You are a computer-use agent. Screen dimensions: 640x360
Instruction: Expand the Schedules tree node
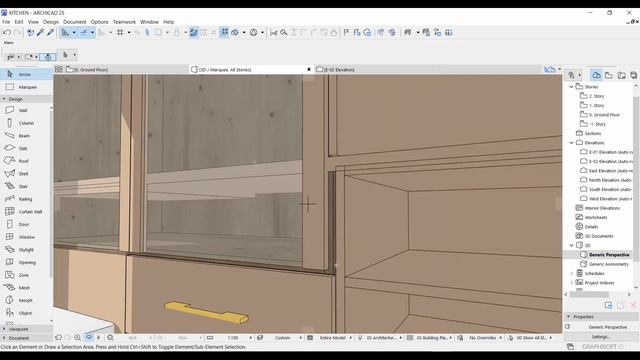click(x=571, y=273)
